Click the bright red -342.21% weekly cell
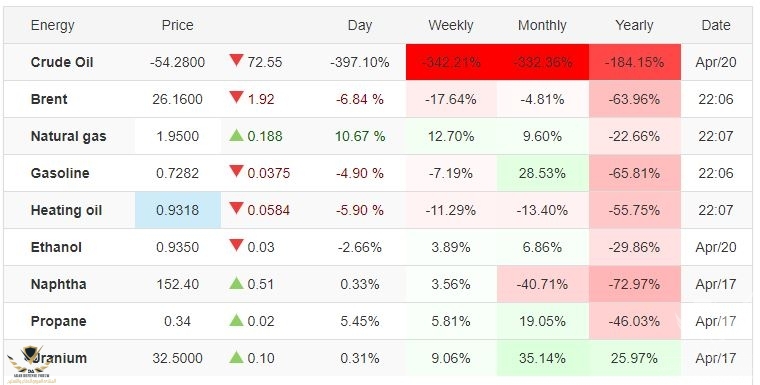The image size is (760, 385). tap(452, 62)
